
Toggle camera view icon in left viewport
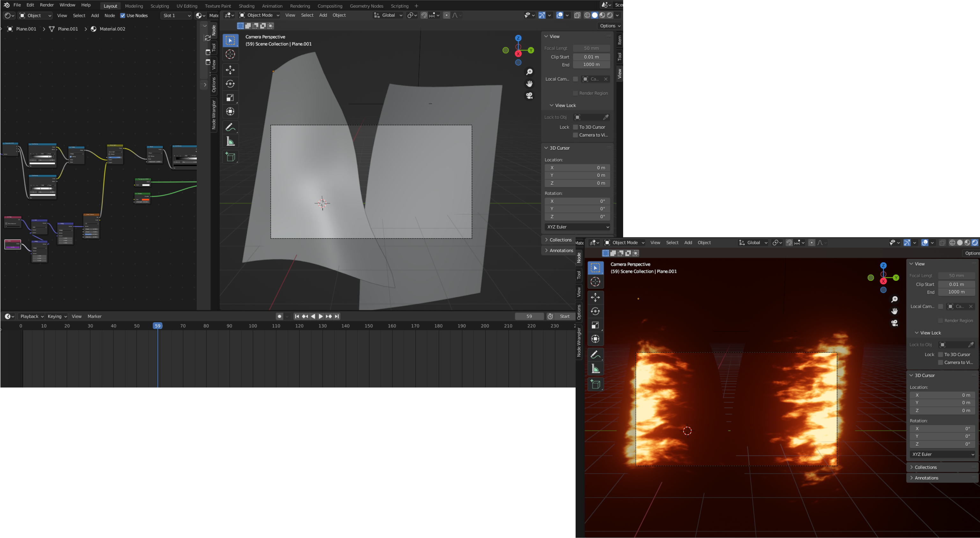[529, 95]
